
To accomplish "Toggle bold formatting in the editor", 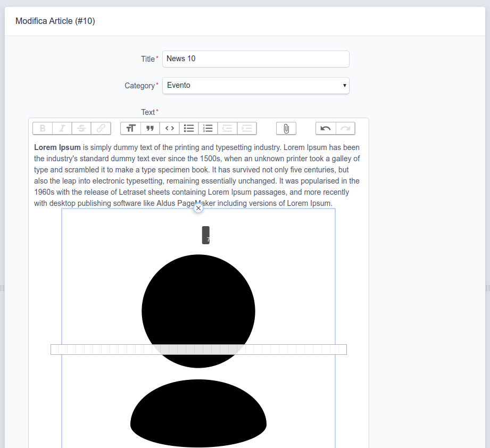I will pyautogui.click(x=43, y=128).
